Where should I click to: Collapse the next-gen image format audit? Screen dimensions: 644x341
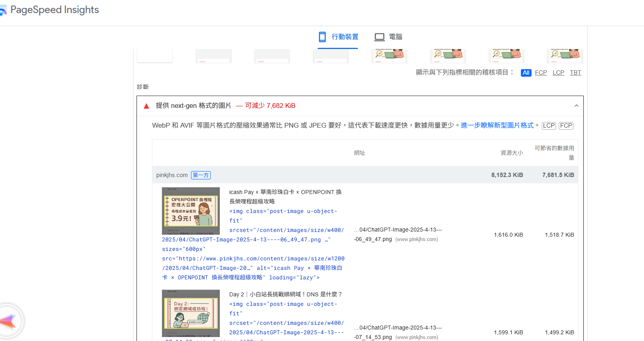pyautogui.click(x=577, y=106)
